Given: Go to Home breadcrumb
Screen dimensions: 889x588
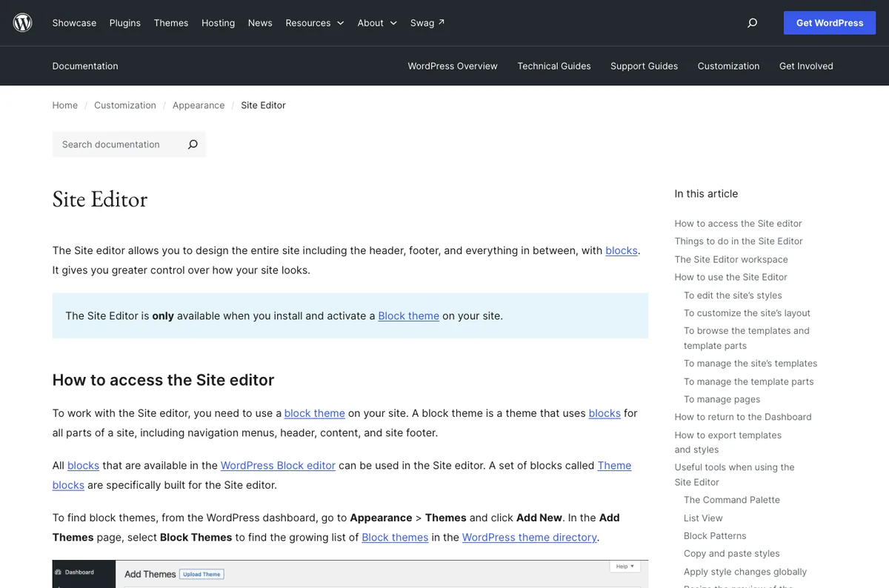Looking at the screenshot, I should tap(65, 105).
